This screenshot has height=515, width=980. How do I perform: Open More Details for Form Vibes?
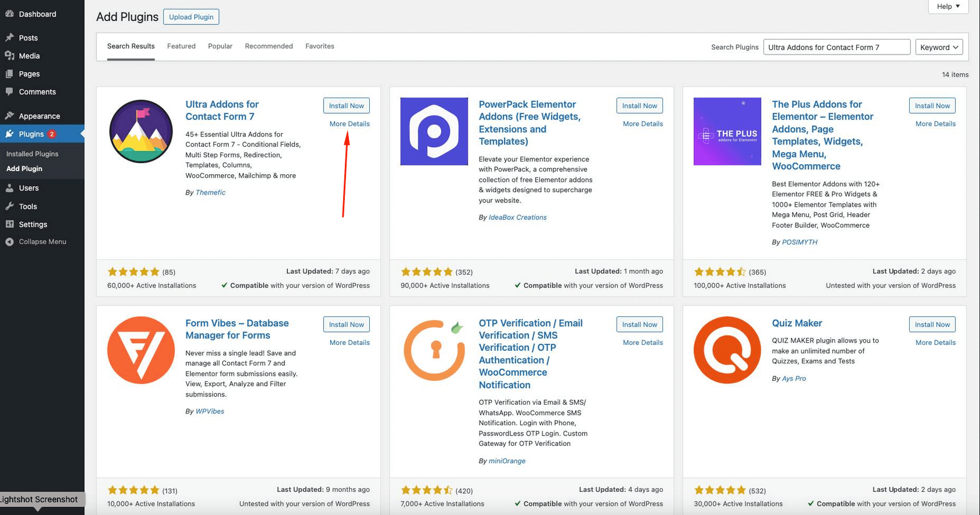(350, 343)
